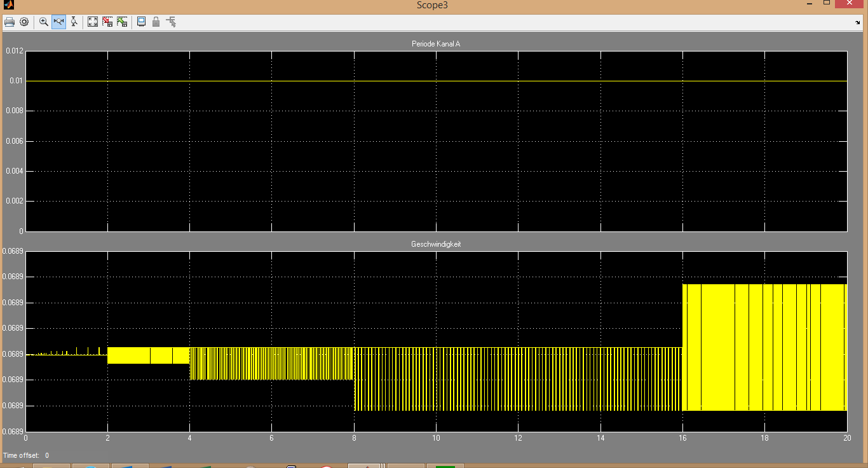
Task: Click the Autoscale icon
Action: point(93,22)
